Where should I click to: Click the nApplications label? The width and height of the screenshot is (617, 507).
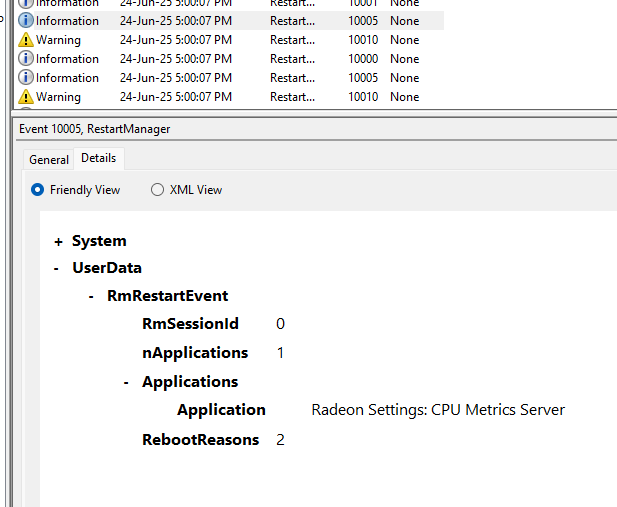(x=195, y=353)
